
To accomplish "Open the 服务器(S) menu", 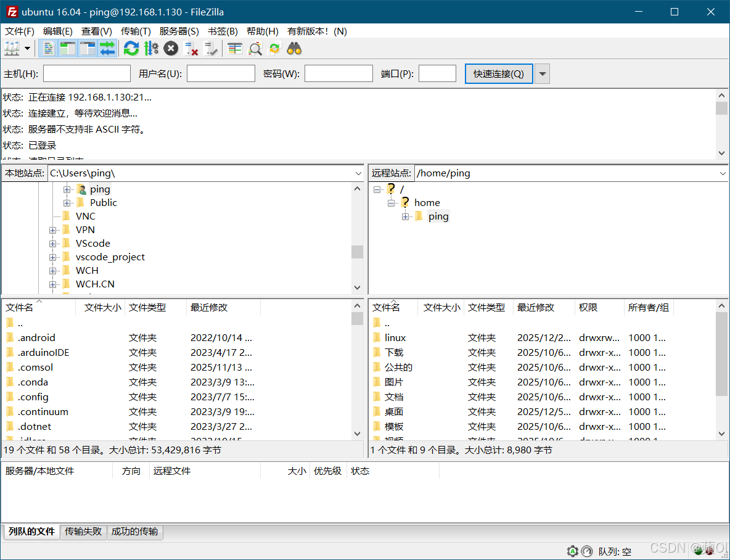I will point(179,31).
